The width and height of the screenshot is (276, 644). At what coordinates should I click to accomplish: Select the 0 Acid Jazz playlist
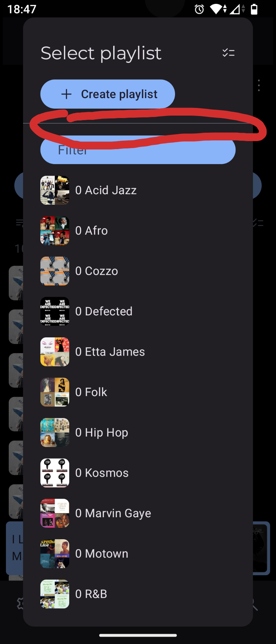[106, 190]
